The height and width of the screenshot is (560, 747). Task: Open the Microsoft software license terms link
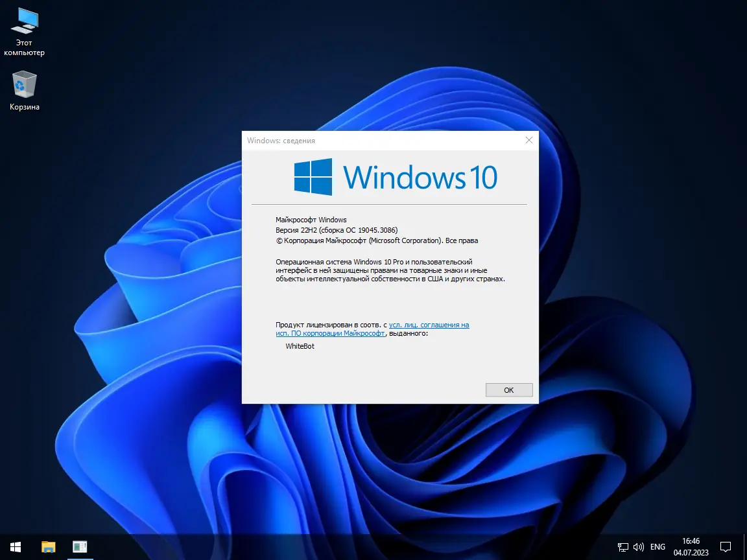(x=372, y=329)
